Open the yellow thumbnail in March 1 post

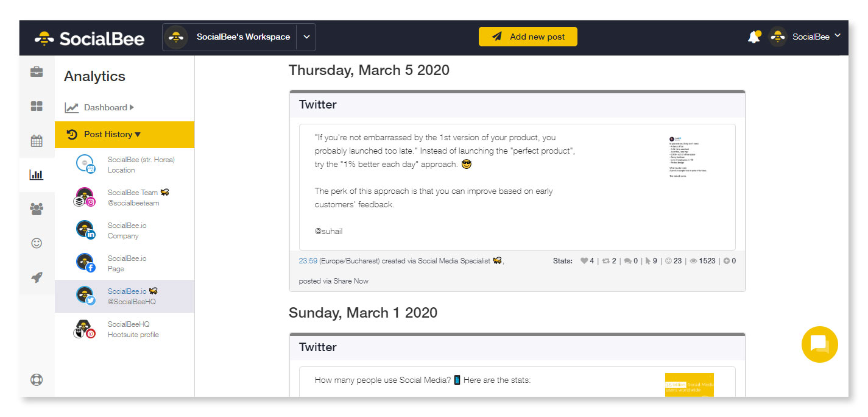[690, 385]
